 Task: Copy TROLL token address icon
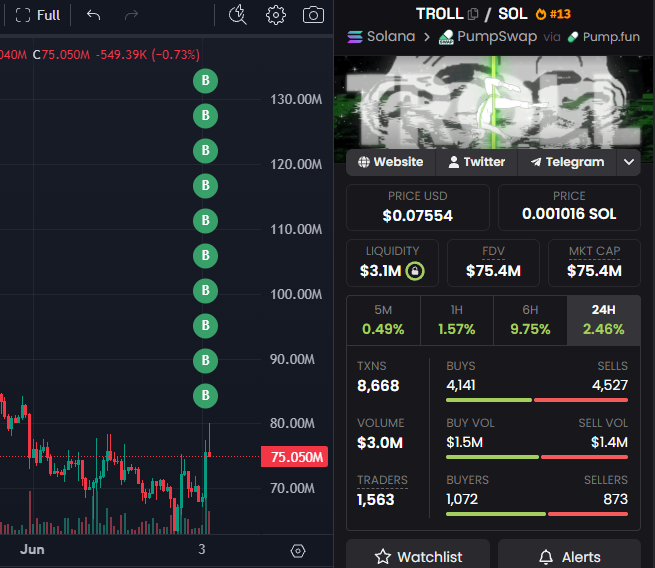point(473,14)
